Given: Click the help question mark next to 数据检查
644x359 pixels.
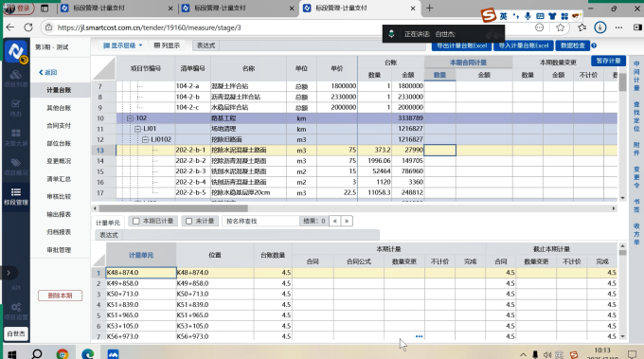Looking at the screenshot, I should click(594, 45).
